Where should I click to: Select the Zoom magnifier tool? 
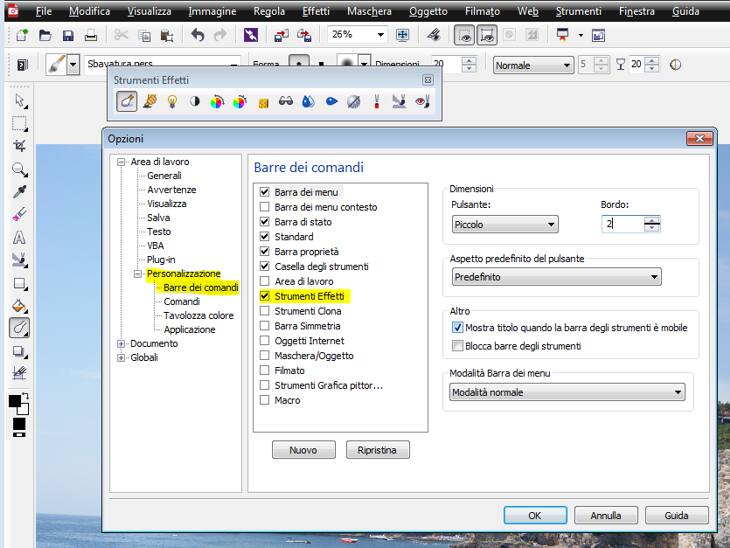pos(19,169)
